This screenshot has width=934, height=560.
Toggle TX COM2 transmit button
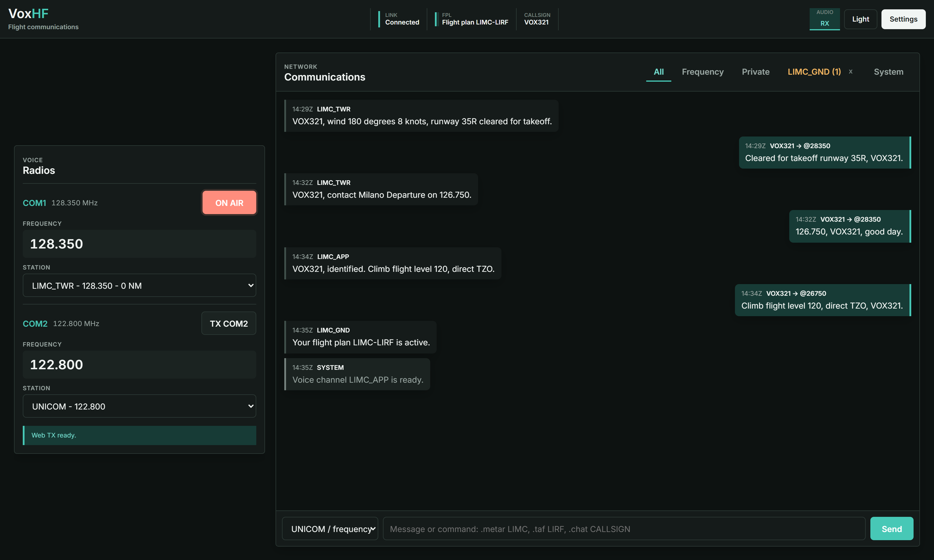coord(229,323)
